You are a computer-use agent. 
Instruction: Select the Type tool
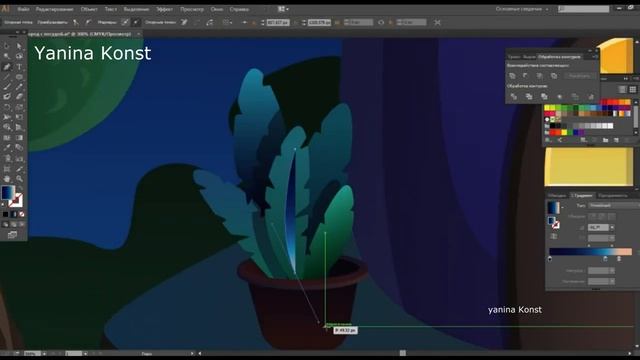[x=19, y=67]
